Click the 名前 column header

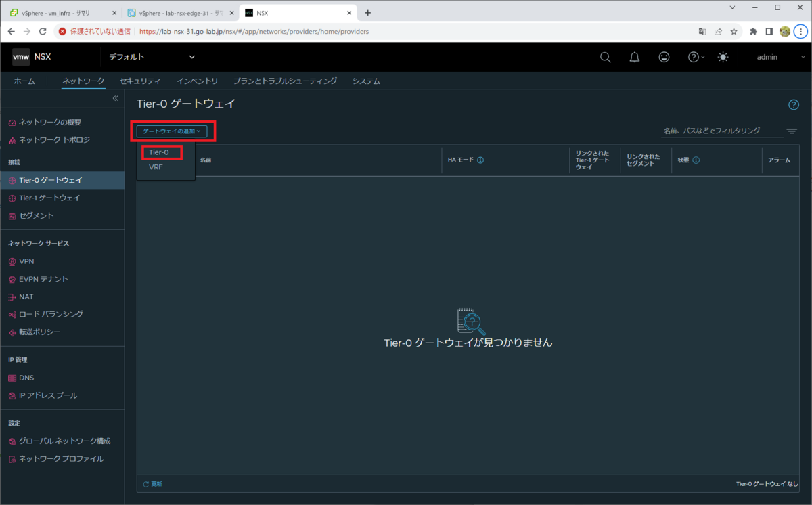(206, 160)
